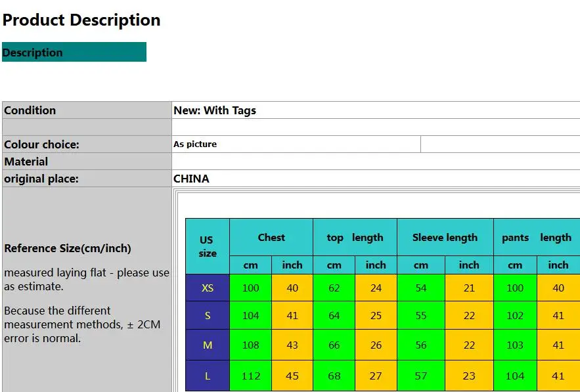This screenshot has width=580, height=392.
Task: Click the "inch" subheader under top length
Action: 376,265
